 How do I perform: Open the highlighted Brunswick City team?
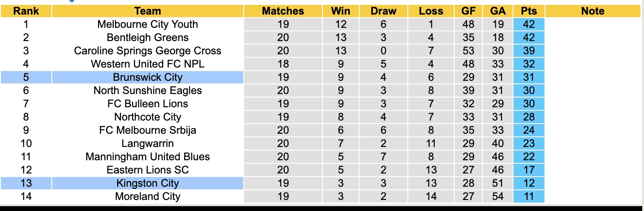(x=147, y=77)
